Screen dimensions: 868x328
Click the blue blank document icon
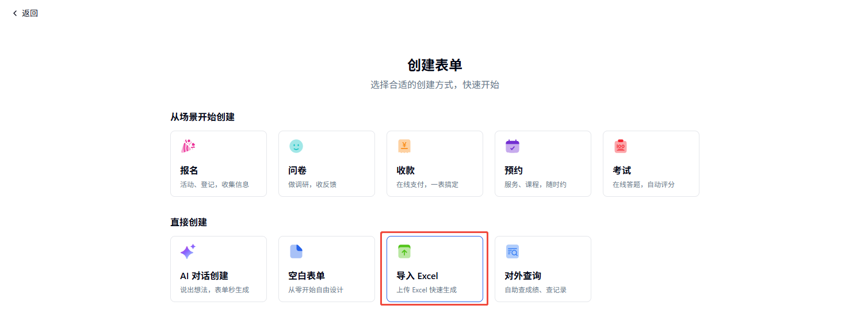pos(296,251)
